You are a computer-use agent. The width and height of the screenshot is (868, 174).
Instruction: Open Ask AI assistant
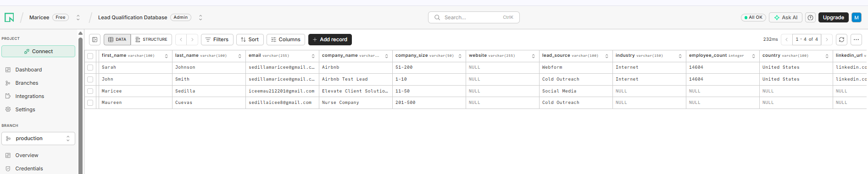[785, 17]
